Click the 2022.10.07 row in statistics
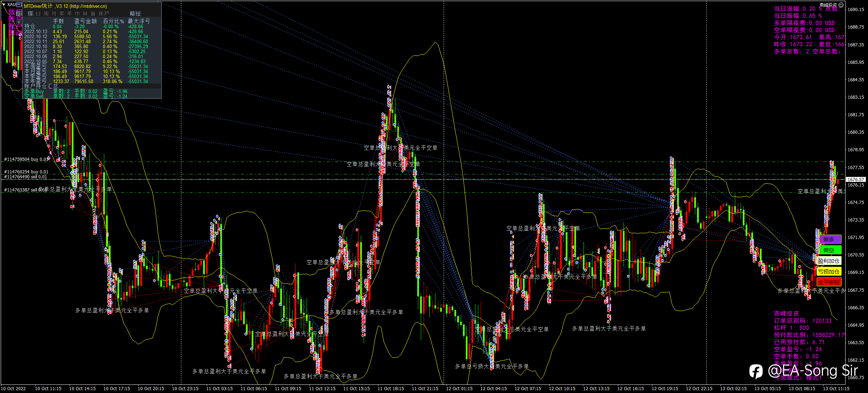This screenshot has height=393, width=868. [86, 52]
